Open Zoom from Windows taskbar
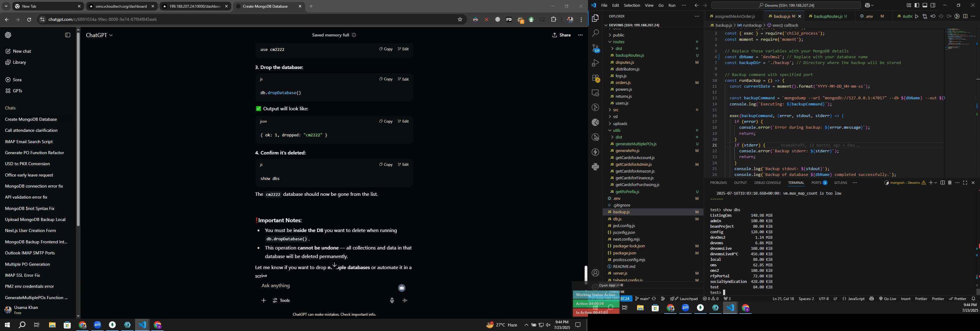980x331 pixels. (x=97, y=325)
